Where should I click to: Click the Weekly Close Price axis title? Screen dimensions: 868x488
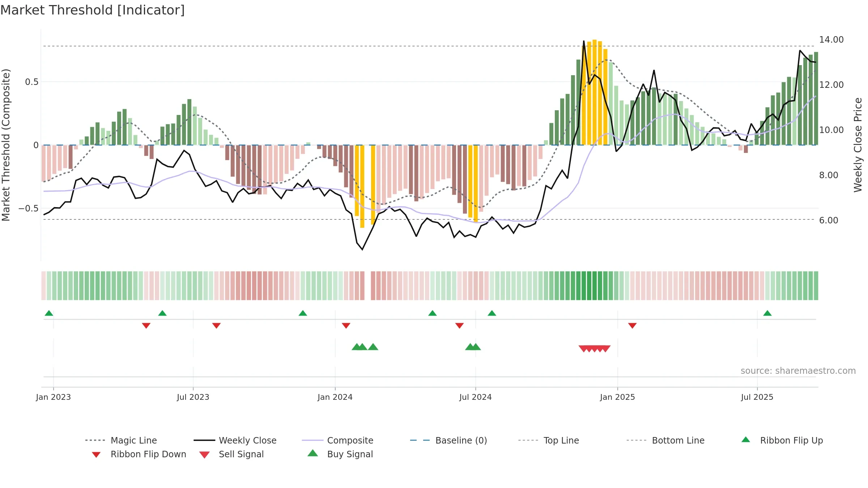tap(858, 145)
